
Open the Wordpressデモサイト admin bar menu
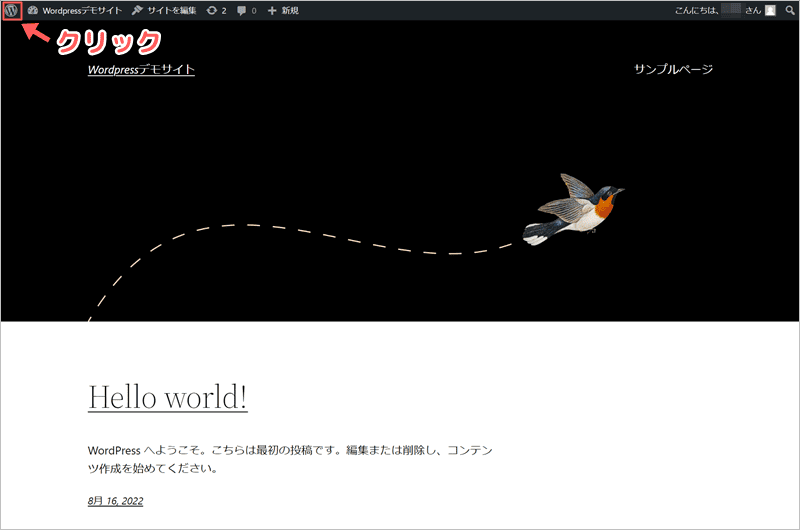pyautogui.click(x=82, y=10)
